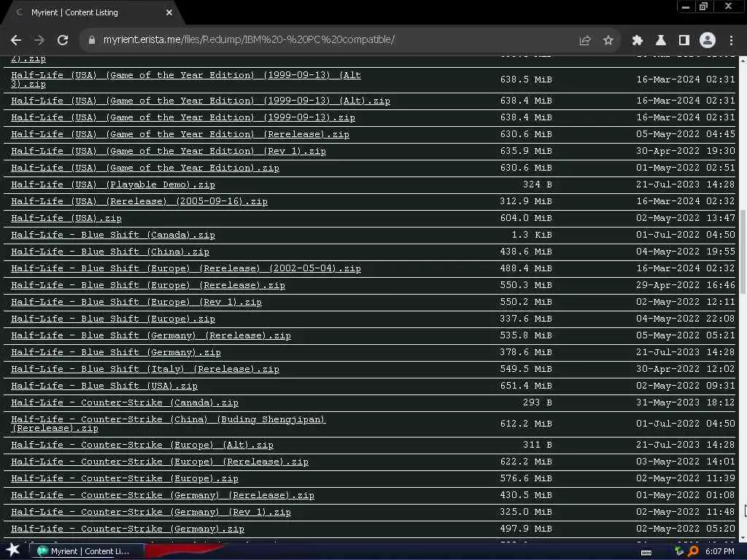This screenshot has height=560, width=747.
Task: Download Half-Life (USA) GOTY (1999-09-13) (Alt 3).zip
Action: click(x=186, y=79)
